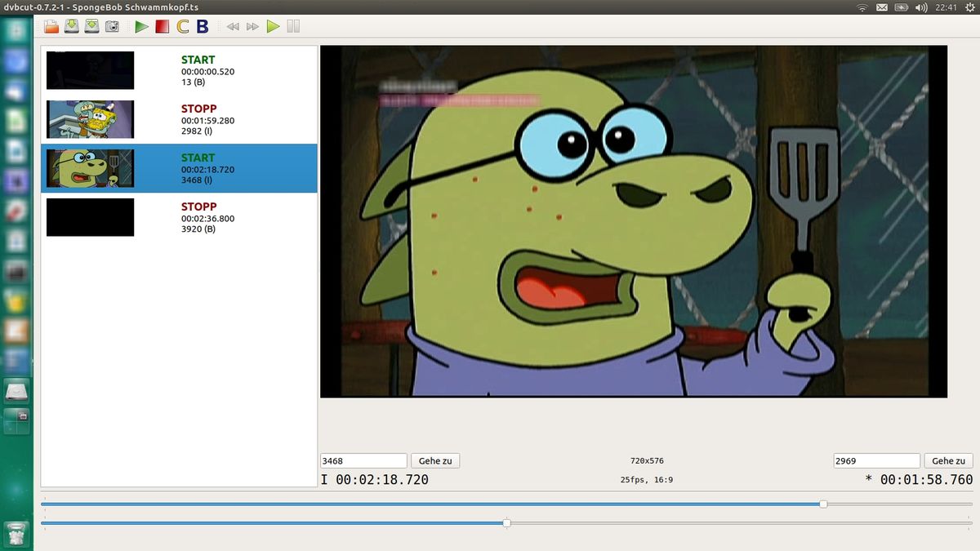This screenshot has height=551, width=980.
Task: Jump forward with the double-right arrow icon
Action: tap(252, 26)
